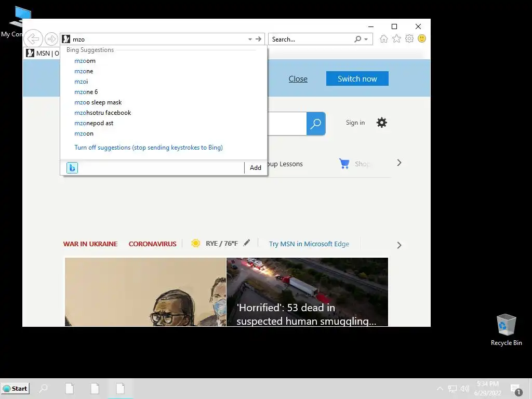Click in the browser Search... box
Screen dimensions: 532x399
(x=312, y=39)
